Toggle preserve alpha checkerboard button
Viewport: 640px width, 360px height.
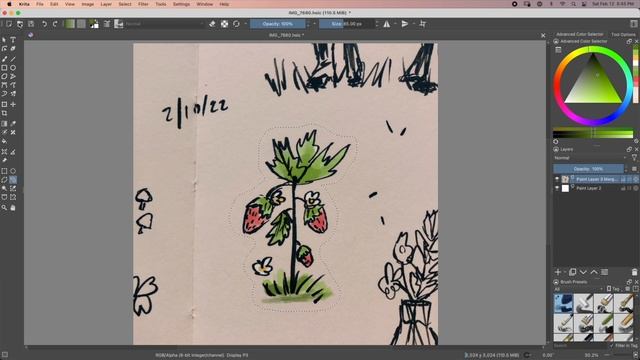click(x=224, y=24)
